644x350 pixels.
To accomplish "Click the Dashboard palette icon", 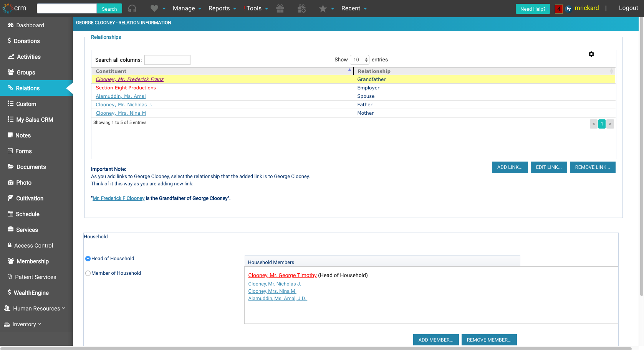I will click(11, 25).
